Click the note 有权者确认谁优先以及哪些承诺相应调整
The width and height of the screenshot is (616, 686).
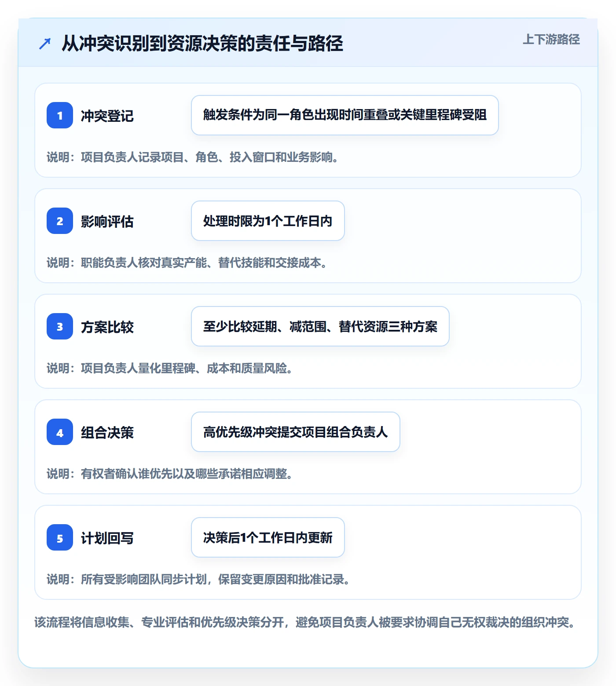click(x=170, y=474)
